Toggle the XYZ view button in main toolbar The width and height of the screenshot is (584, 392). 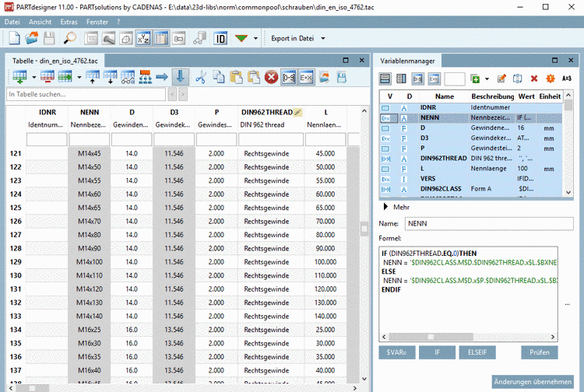pyautogui.click(x=143, y=38)
